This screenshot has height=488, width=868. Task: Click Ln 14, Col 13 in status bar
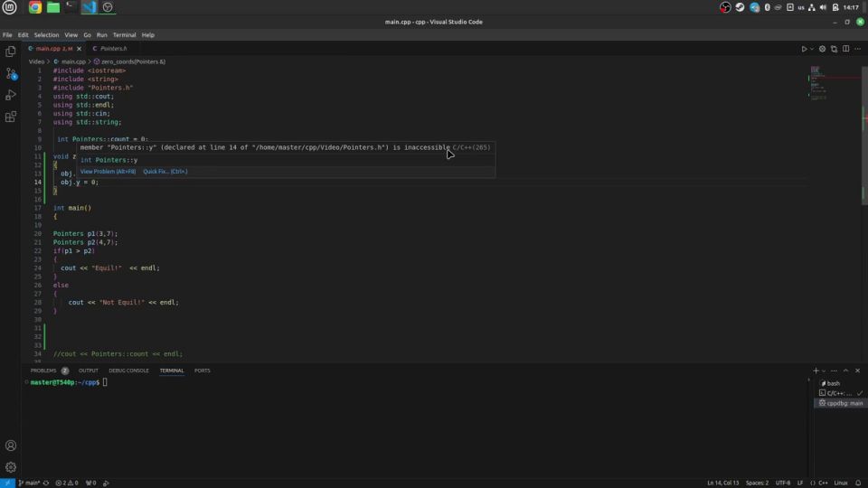pos(723,483)
